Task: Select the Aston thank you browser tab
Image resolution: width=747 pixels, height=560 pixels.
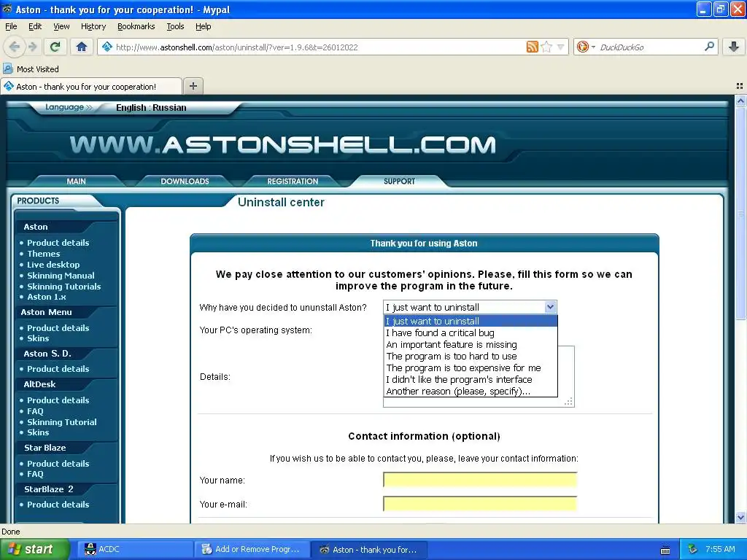Action: [x=91, y=86]
